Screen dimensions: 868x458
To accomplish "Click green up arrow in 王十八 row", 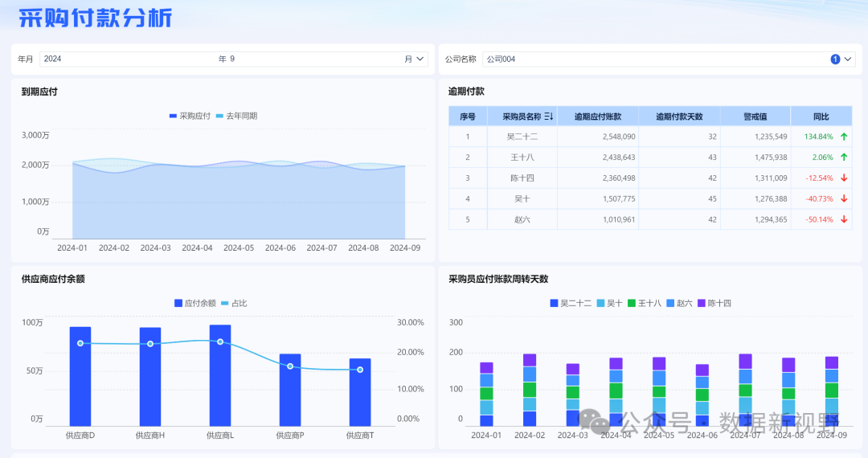I will [x=844, y=157].
